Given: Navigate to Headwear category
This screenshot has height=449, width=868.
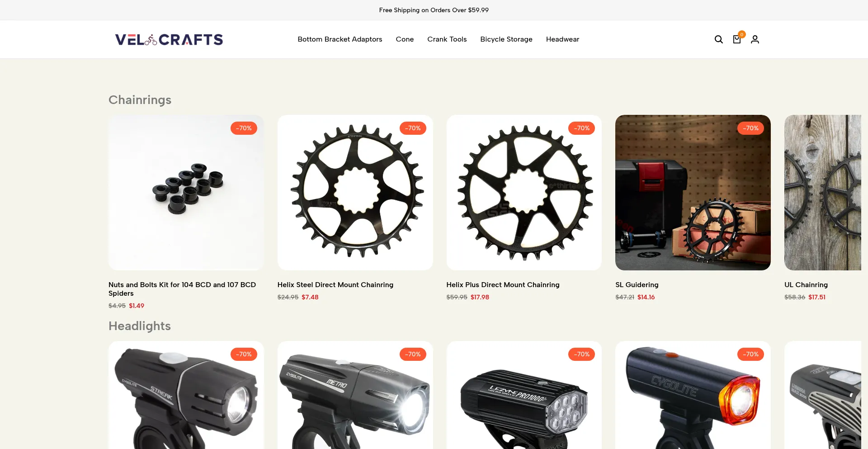Looking at the screenshot, I should click(562, 39).
